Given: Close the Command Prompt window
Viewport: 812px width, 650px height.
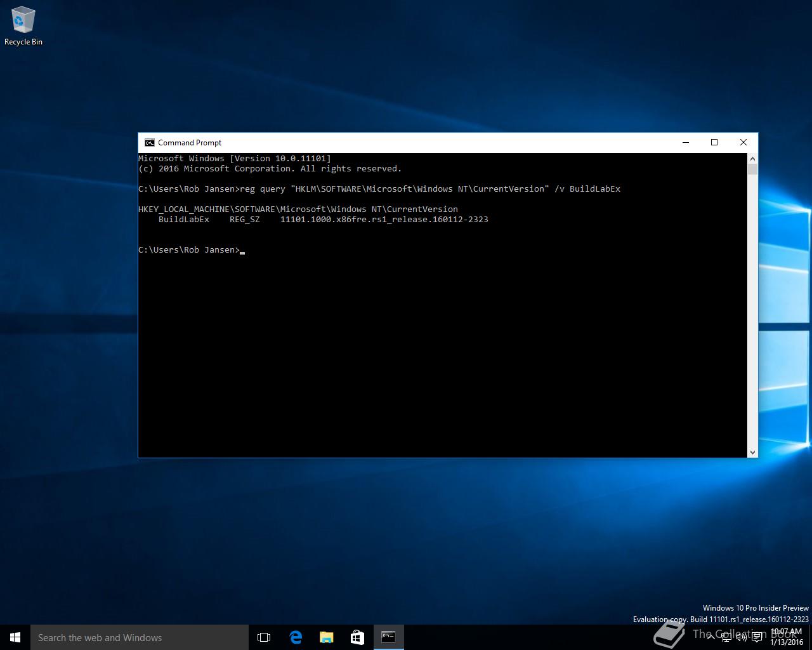Looking at the screenshot, I should (x=743, y=142).
